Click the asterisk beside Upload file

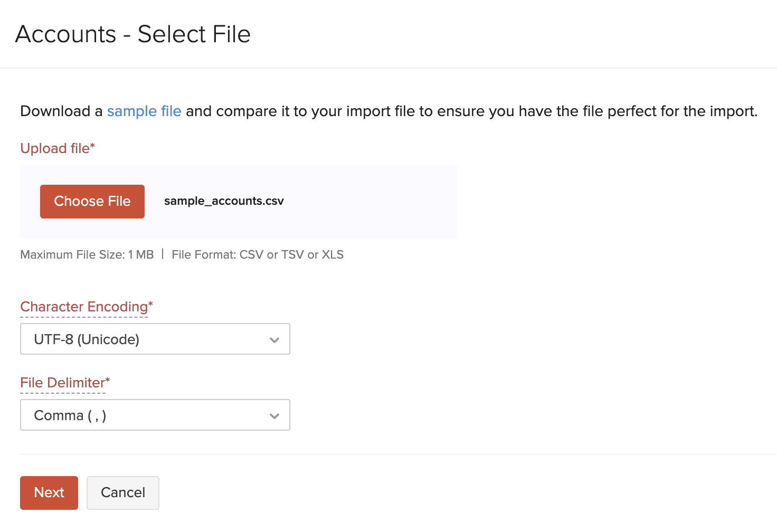point(92,145)
